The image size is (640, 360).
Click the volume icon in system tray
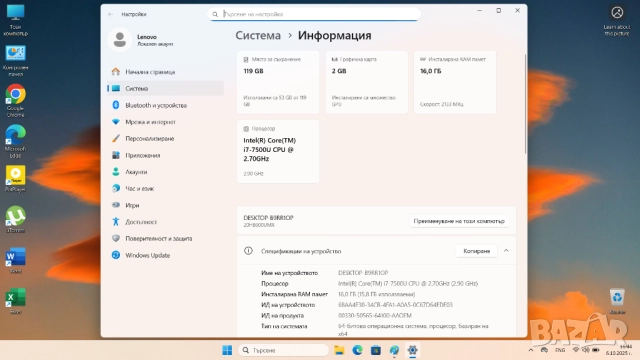click(586, 350)
